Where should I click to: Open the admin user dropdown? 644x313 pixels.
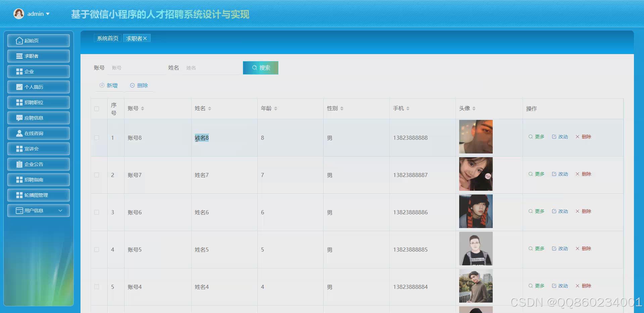[x=38, y=14]
